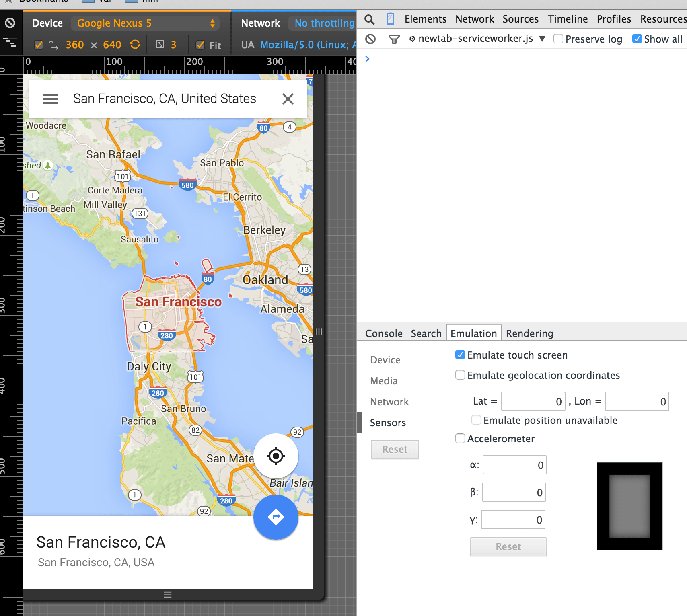Click the UA string Mozilla/5.0 field
Screen dimensions: 687x616
coord(308,45)
